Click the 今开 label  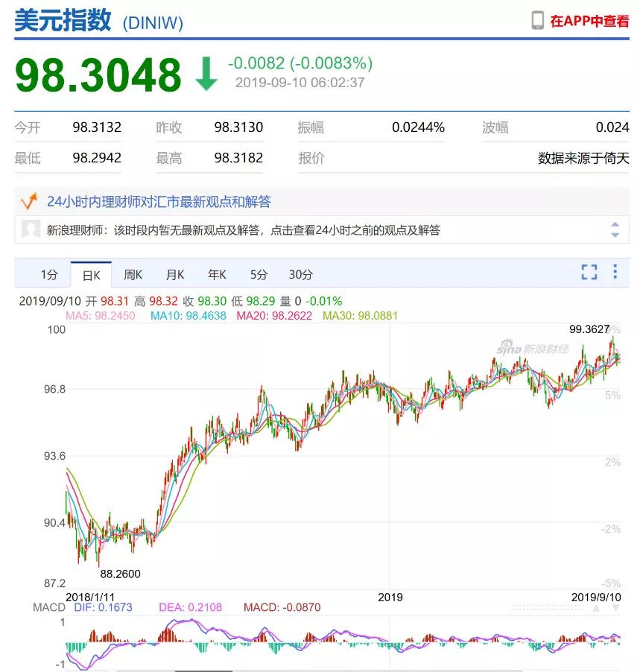click(x=28, y=127)
